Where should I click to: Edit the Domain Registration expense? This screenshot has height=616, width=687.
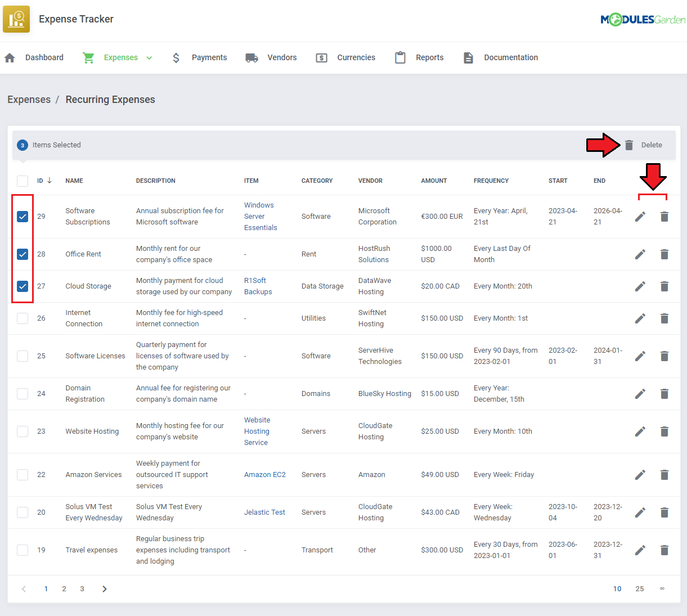click(640, 394)
